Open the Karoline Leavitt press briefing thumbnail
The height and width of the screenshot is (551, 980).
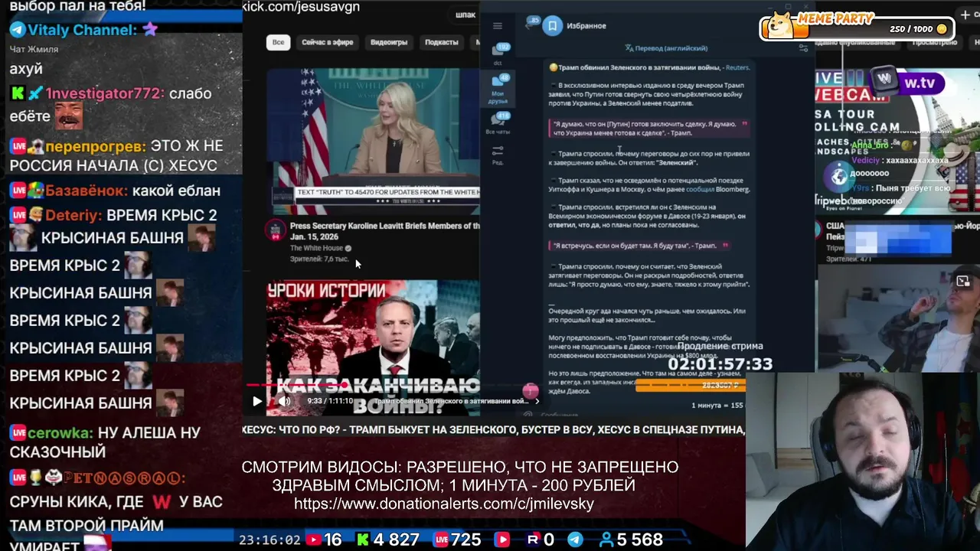pyautogui.click(x=373, y=142)
